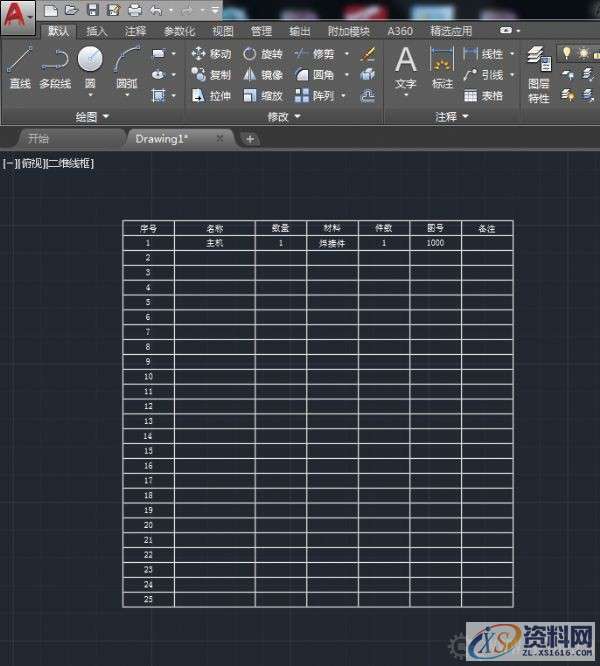
Task: Select the 圆 (Circle) tool
Action: click(x=90, y=68)
